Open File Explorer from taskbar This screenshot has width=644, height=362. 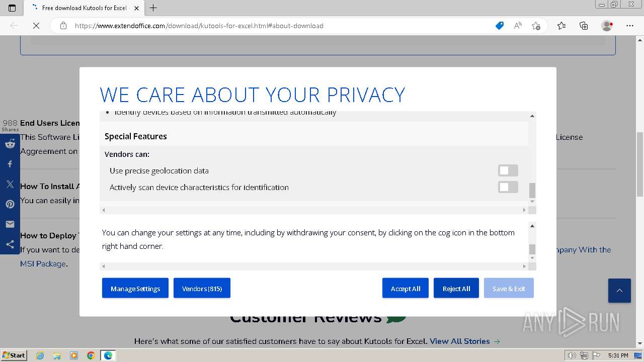point(57,355)
